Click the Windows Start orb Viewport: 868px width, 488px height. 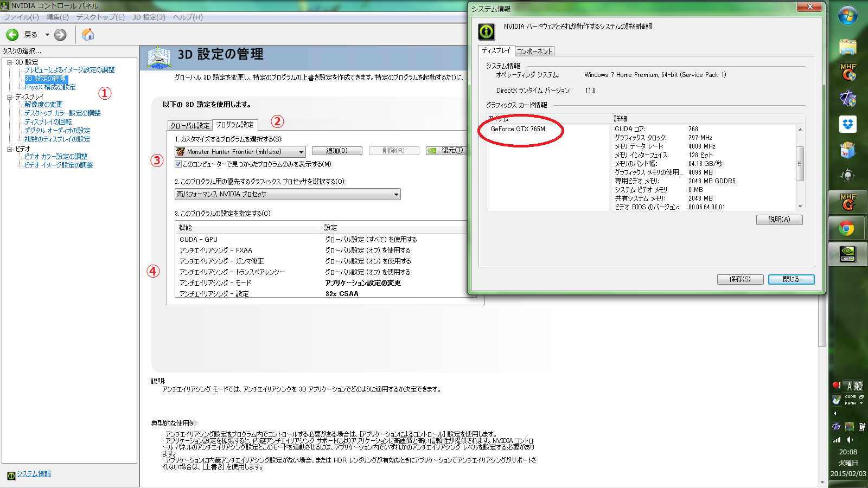pos(848,15)
